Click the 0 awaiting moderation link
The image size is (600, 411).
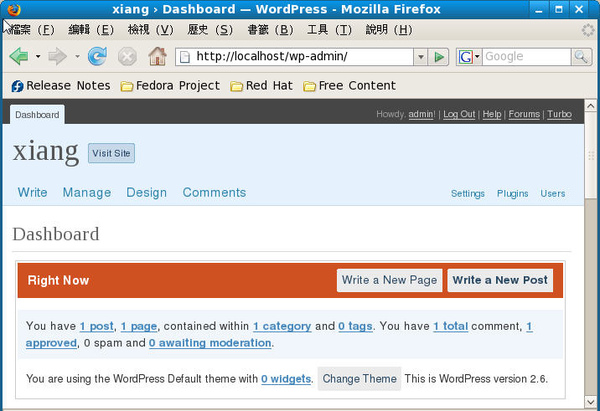[210, 343]
